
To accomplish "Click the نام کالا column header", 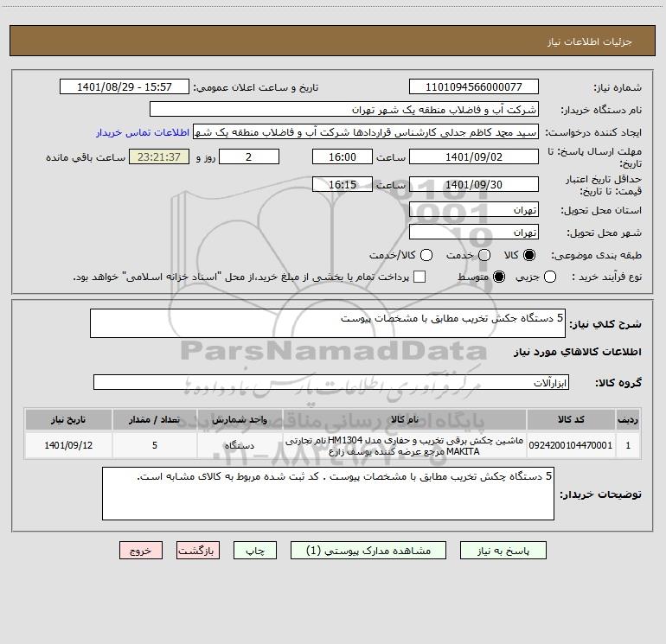I will point(405,419).
